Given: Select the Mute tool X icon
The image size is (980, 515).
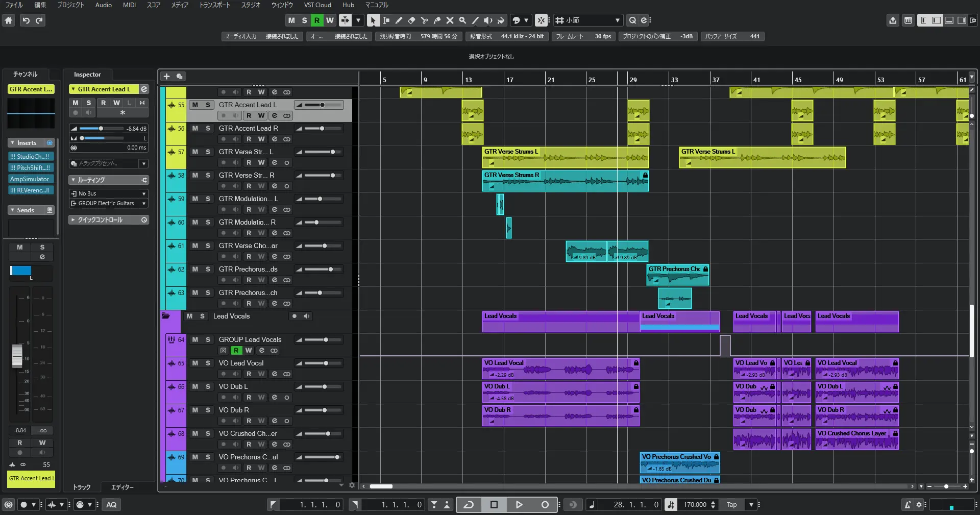Looking at the screenshot, I should click(450, 20).
